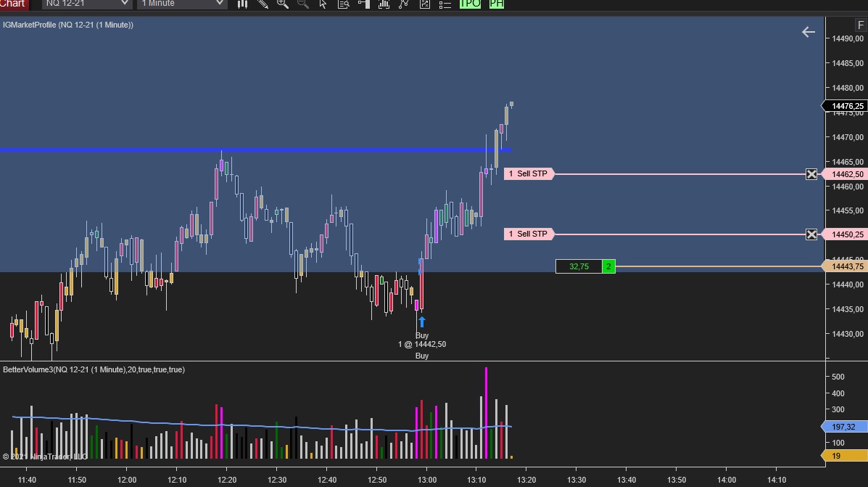Click the position PnL box 32,75
Image resolution: width=868 pixels, height=487 pixels.
pos(579,266)
